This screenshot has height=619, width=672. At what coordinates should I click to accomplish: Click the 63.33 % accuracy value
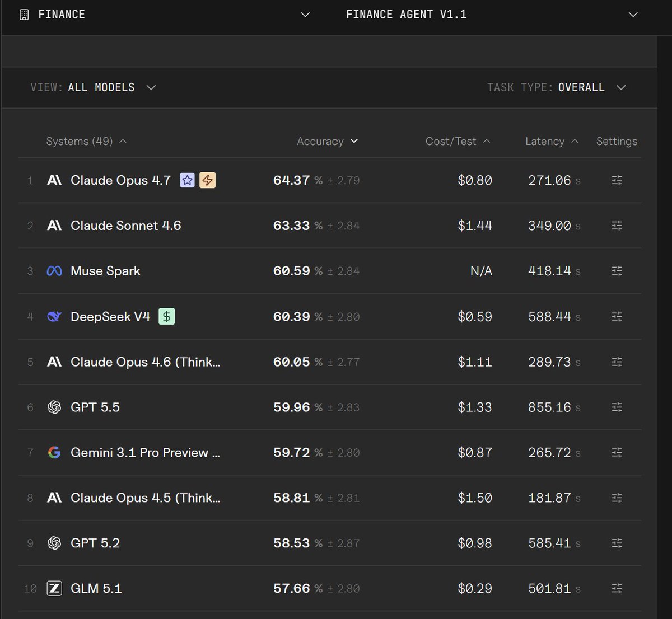298,226
